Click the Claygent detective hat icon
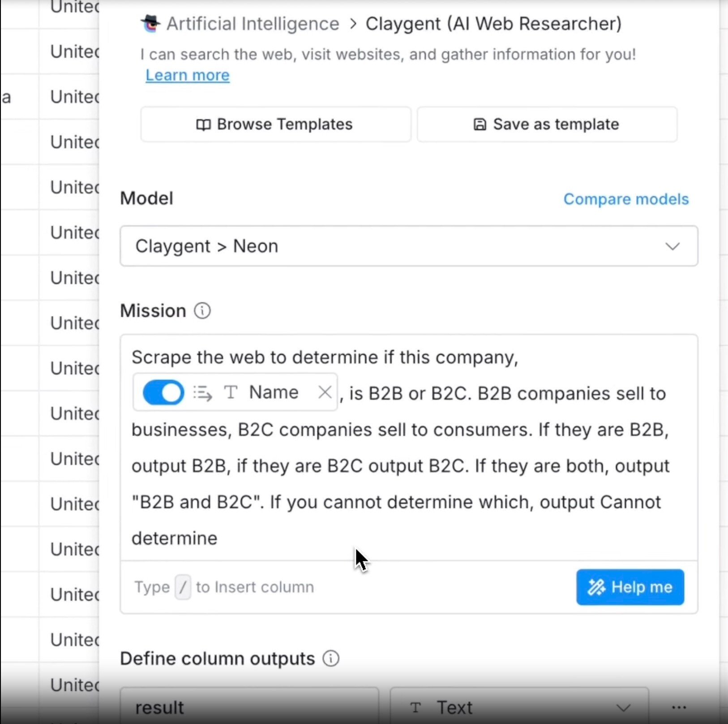Viewport: 728px width, 724px height. [151, 23]
